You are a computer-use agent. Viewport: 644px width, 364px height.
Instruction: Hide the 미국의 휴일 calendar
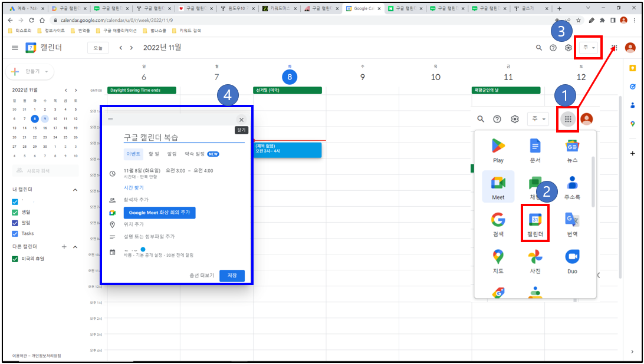[15, 258]
